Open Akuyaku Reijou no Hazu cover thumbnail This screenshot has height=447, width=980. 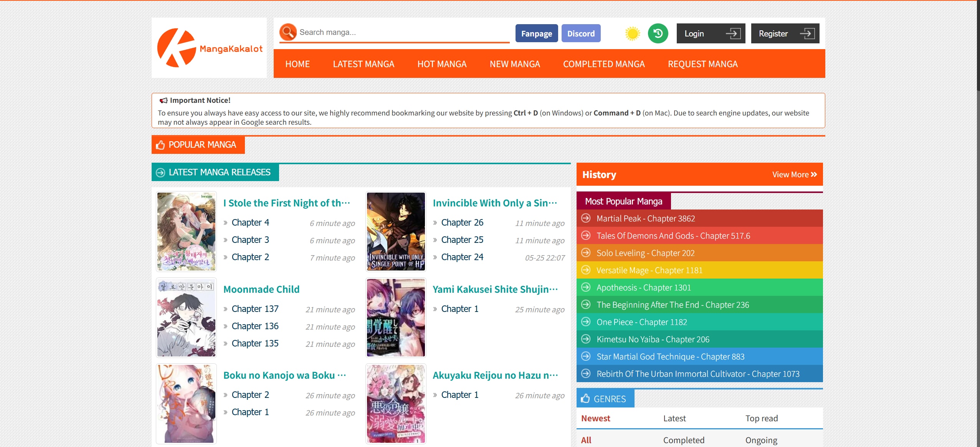click(396, 404)
